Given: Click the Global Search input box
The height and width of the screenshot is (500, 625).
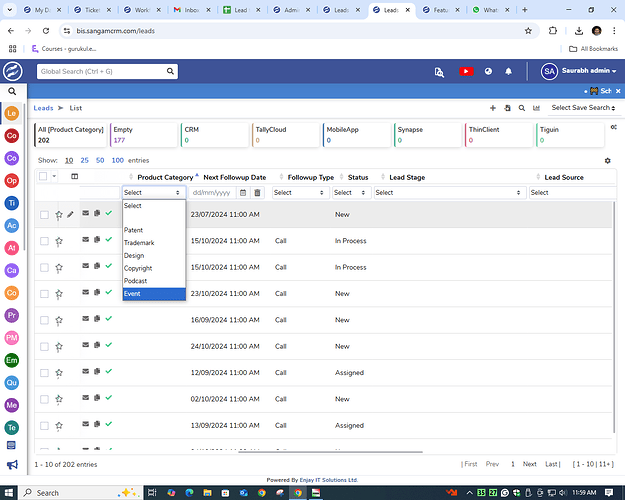Looking at the screenshot, I should coord(107,71).
